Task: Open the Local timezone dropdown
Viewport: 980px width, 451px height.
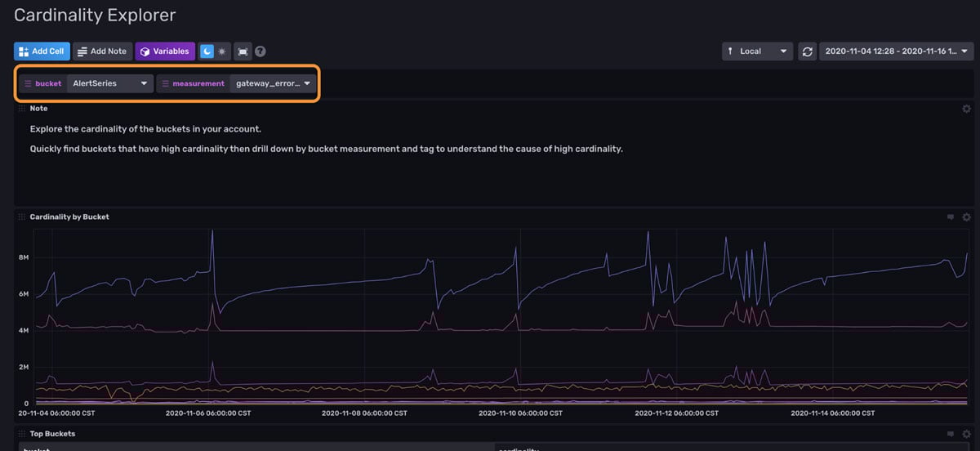Action: coord(758,51)
